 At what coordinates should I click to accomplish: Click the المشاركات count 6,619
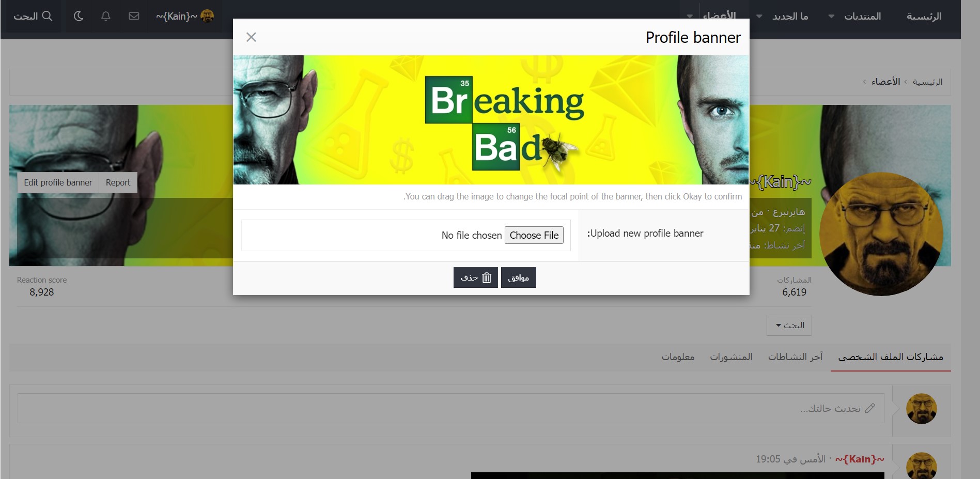point(794,292)
